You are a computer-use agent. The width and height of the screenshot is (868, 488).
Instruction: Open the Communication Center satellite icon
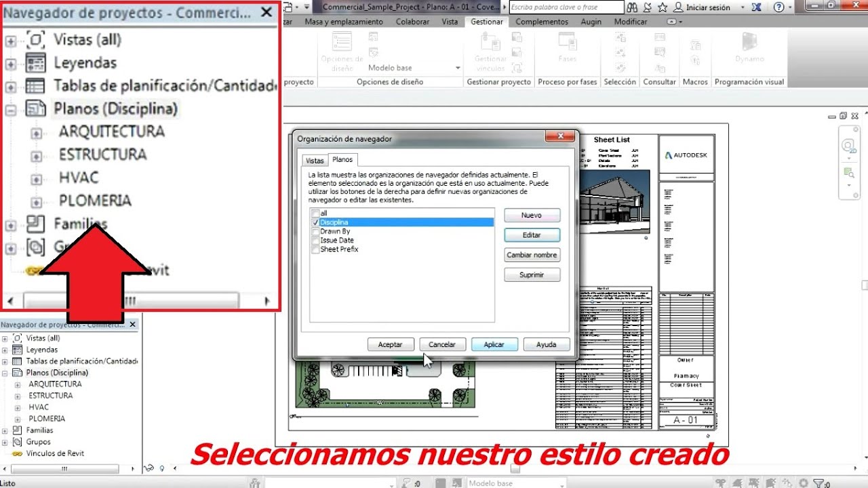648,7
